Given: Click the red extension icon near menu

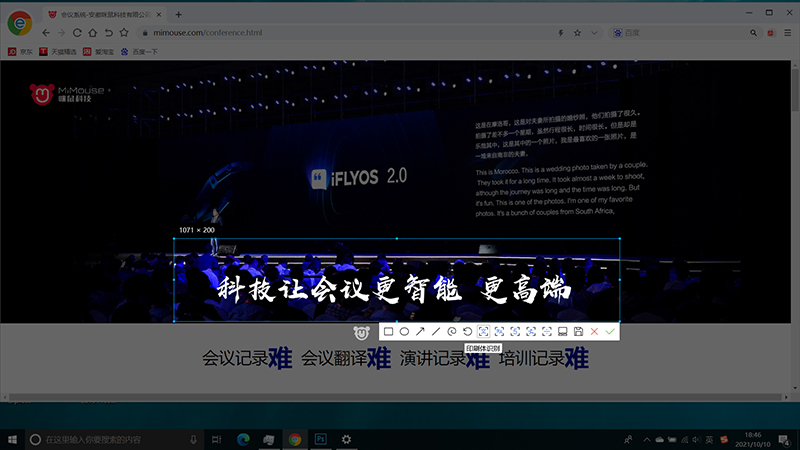Looking at the screenshot, I should pos(770,33).
